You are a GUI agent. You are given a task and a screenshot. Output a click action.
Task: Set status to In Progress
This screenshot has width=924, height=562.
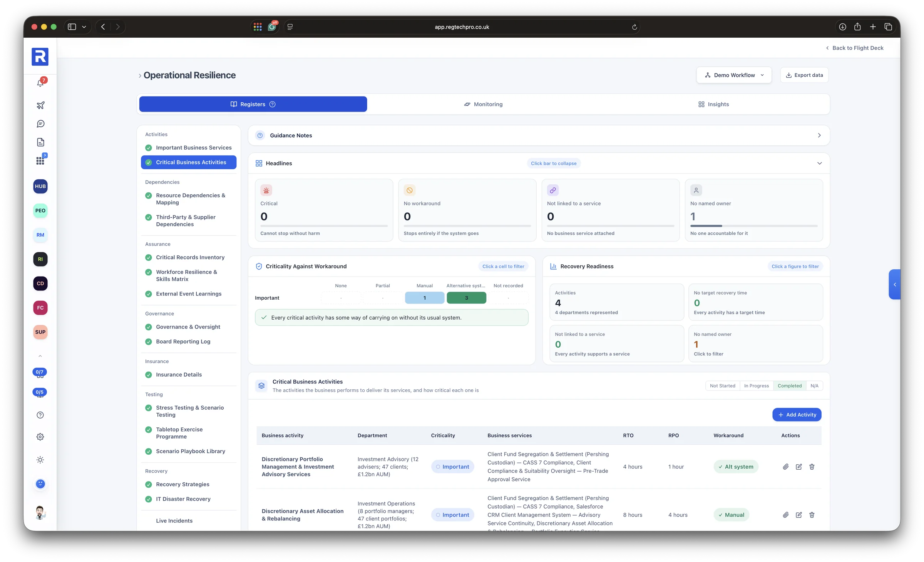point(756,386)
